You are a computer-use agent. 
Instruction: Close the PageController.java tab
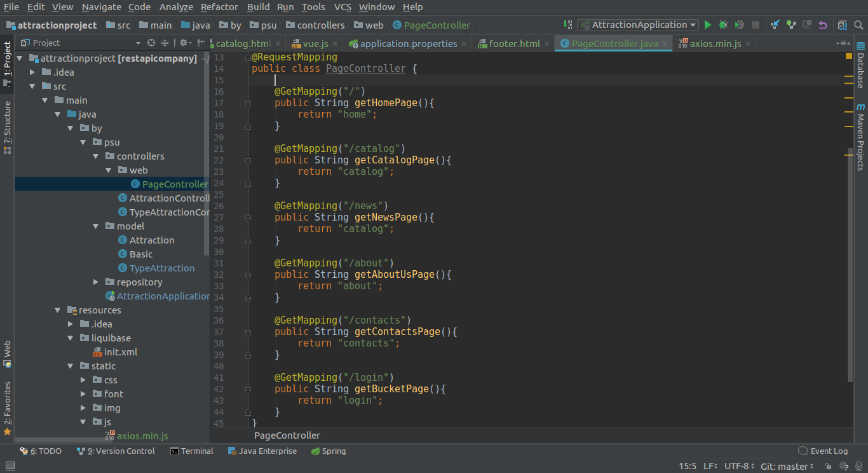point(665,44)
